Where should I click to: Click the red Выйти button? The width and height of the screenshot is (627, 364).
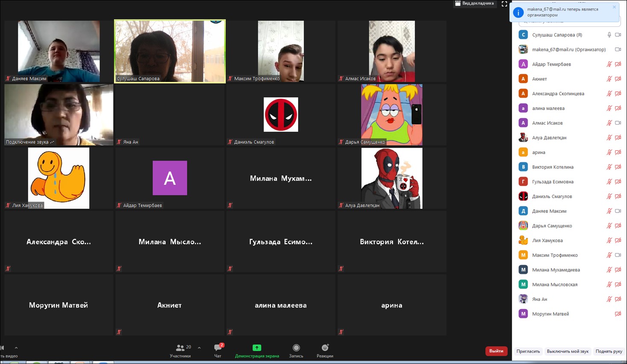496,351
